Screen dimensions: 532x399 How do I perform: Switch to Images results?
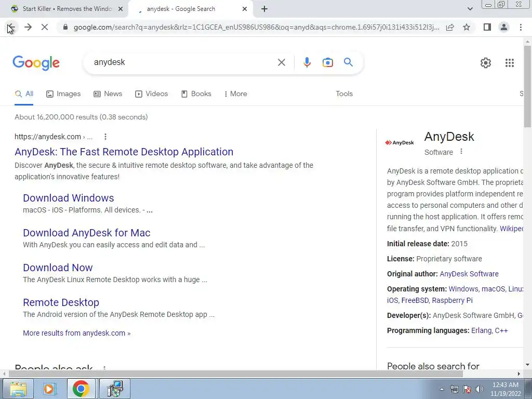click(63, 94)
